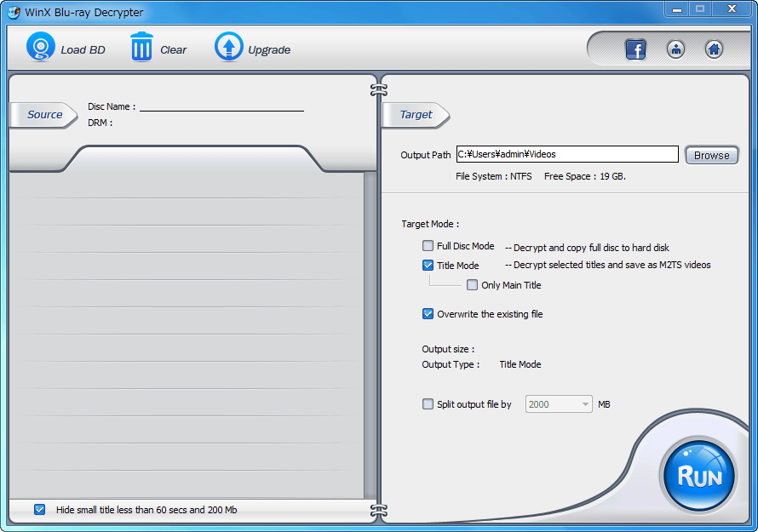Click the title list vertical scrollbar

pyautogui.click(x=370, y=335)
